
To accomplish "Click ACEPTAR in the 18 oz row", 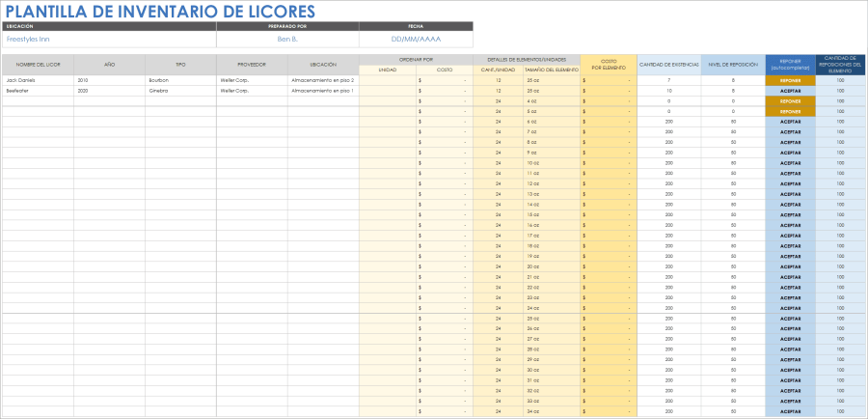I will (791, 246).
